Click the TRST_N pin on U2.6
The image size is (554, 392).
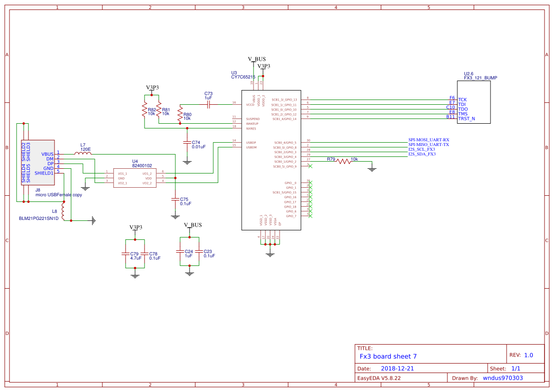467,119
